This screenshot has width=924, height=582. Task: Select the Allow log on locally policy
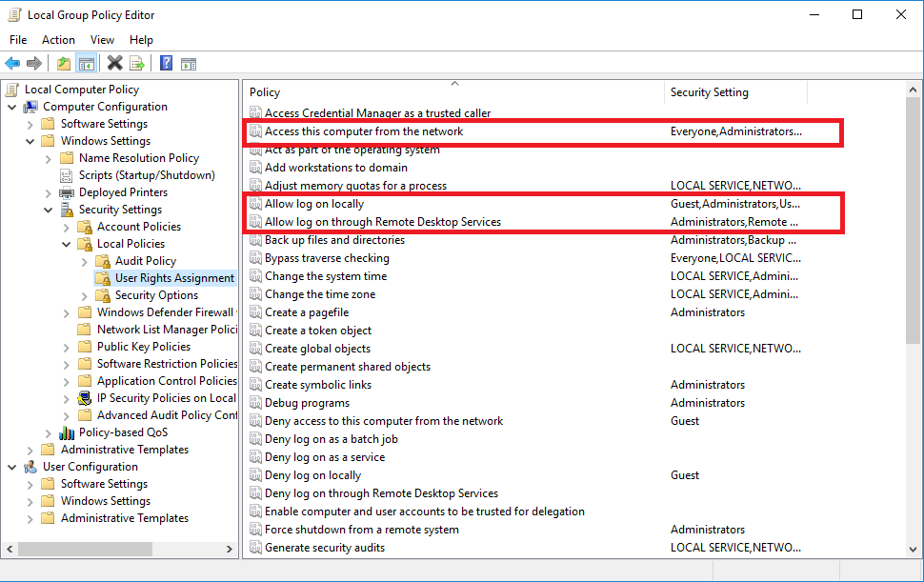pos(314,204)
